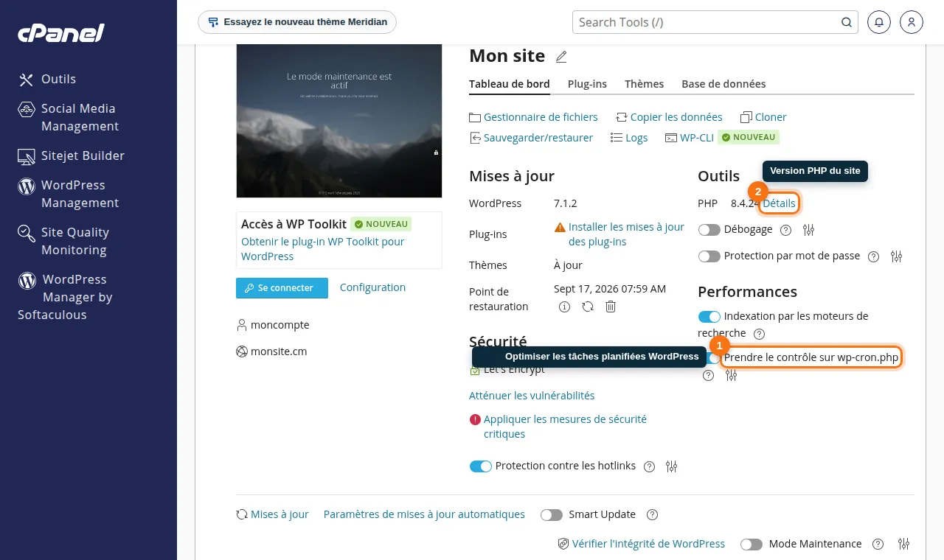Click the search magnifier icon
944x560 pixels.
(847, 22)
